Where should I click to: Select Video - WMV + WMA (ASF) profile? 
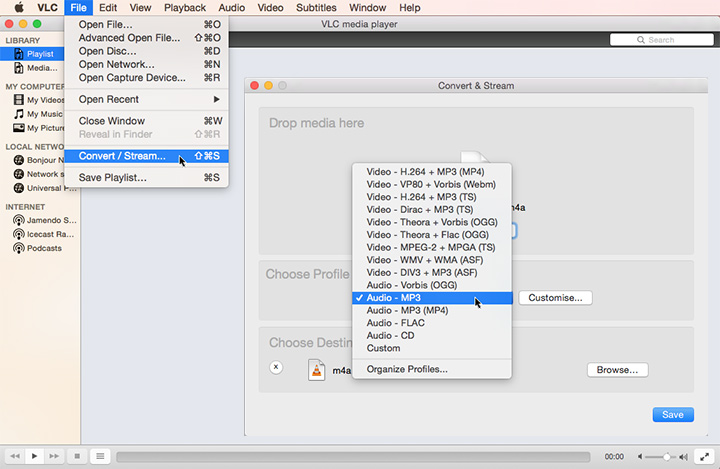432,260
